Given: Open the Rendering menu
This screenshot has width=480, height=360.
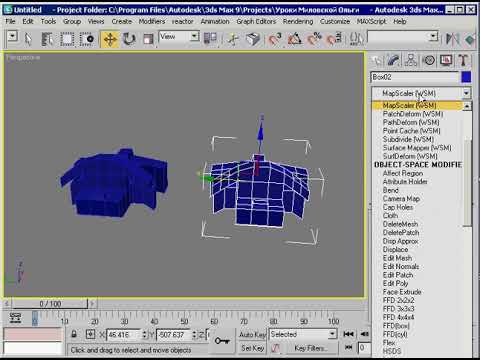Looking at the screenshot, I should [x=298, y=22].
